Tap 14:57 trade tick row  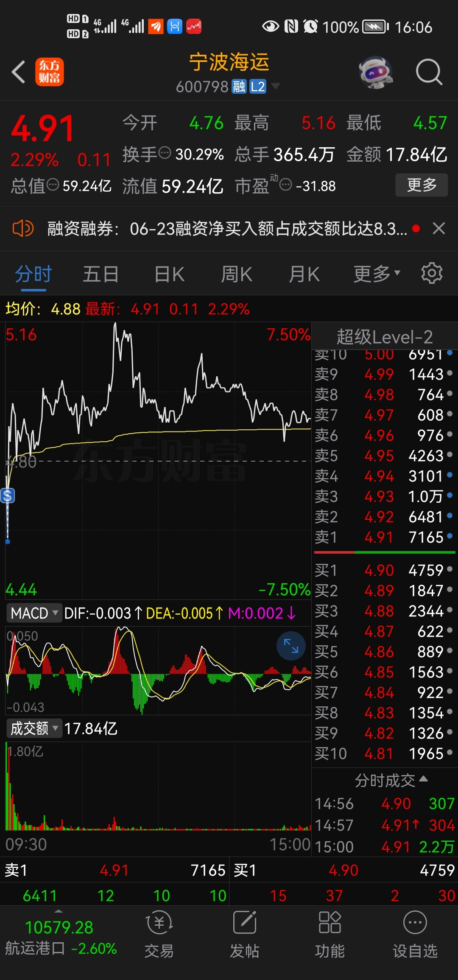(x=385, y=825)
